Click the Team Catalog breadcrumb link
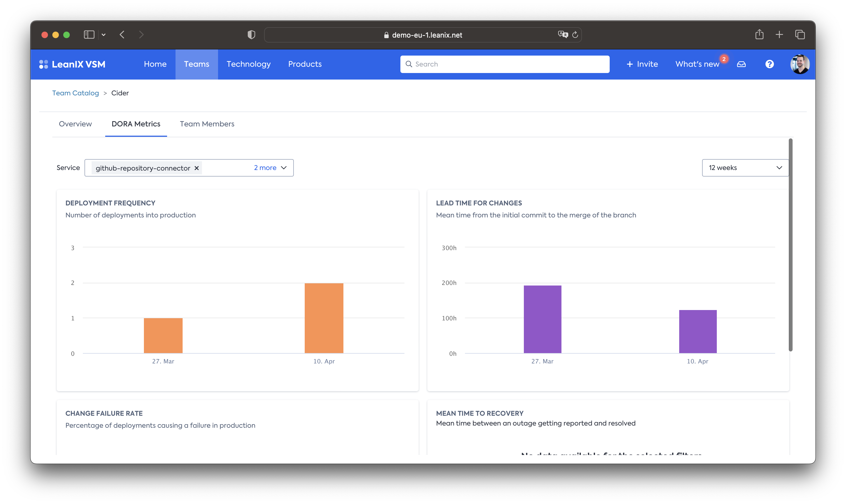Image resolution: width=846 pixels, height=504 pixels. pos(75,93)
